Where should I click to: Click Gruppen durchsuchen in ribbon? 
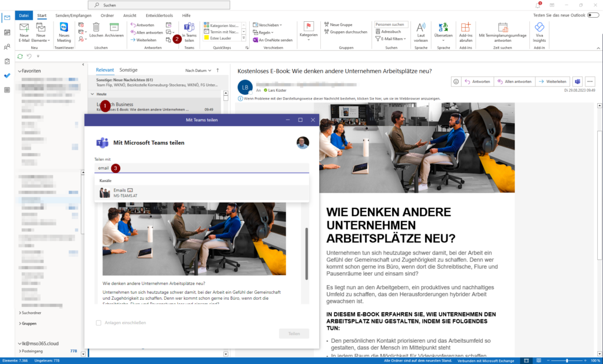click(346, 32)
